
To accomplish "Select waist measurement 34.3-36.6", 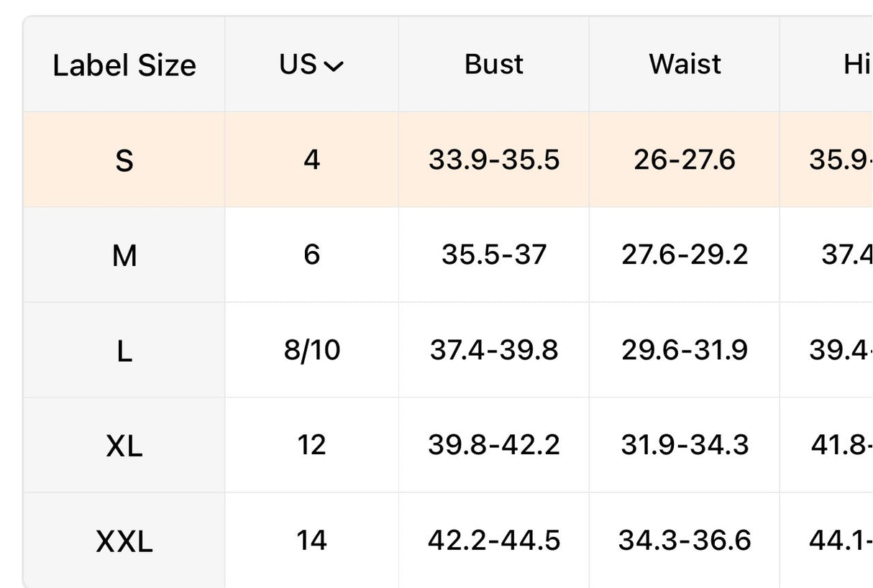I will click(x=685, y=540).
